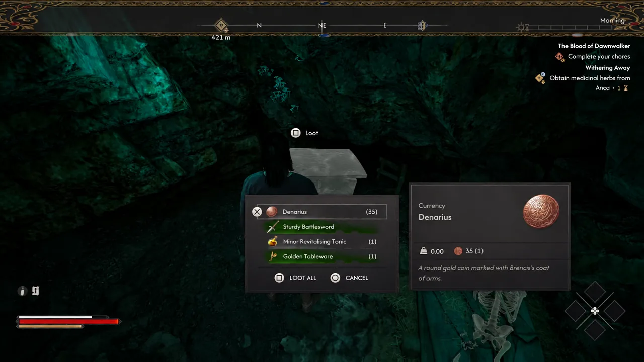
Task: Click the LOOT ALL button
Action: [x=296, y=278]
